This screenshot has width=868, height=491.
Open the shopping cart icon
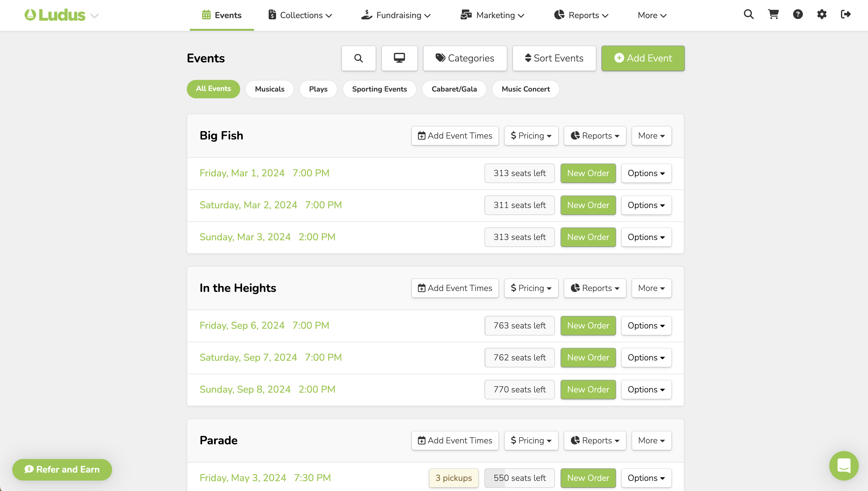(773, 14)
